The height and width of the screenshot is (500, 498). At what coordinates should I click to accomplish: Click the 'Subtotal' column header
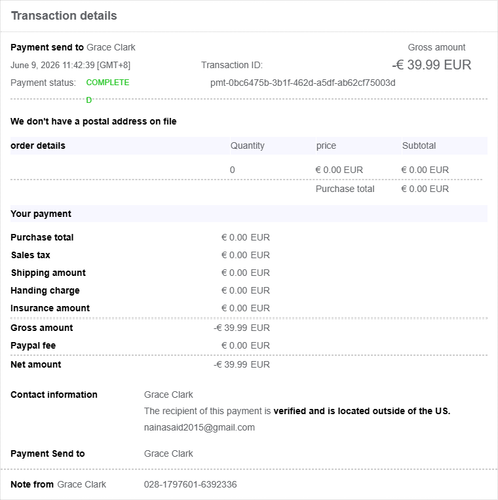(419, 146)
